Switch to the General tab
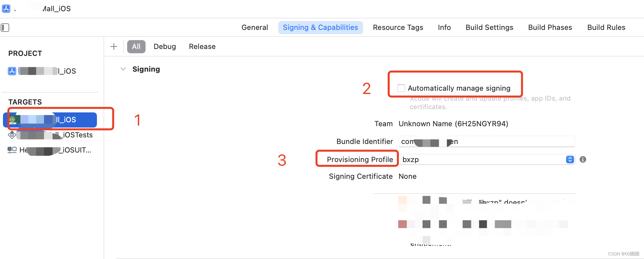This screenshot has height=259, width=644. pos(255,28)
